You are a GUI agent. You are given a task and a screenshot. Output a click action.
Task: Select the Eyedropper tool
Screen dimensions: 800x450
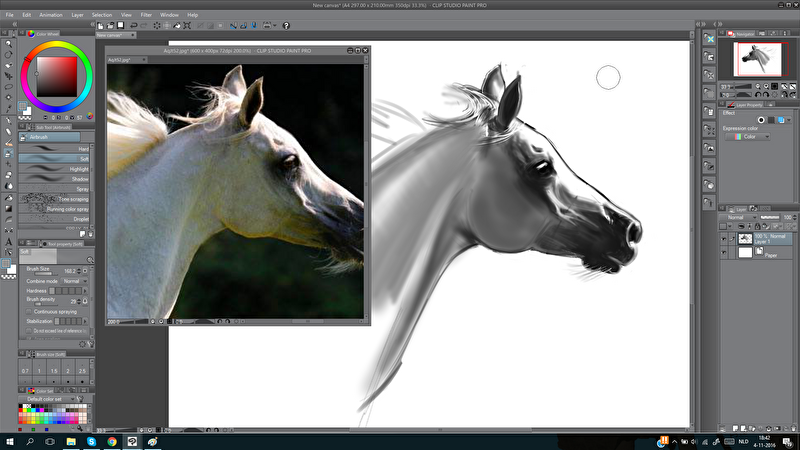coord(8,108)
